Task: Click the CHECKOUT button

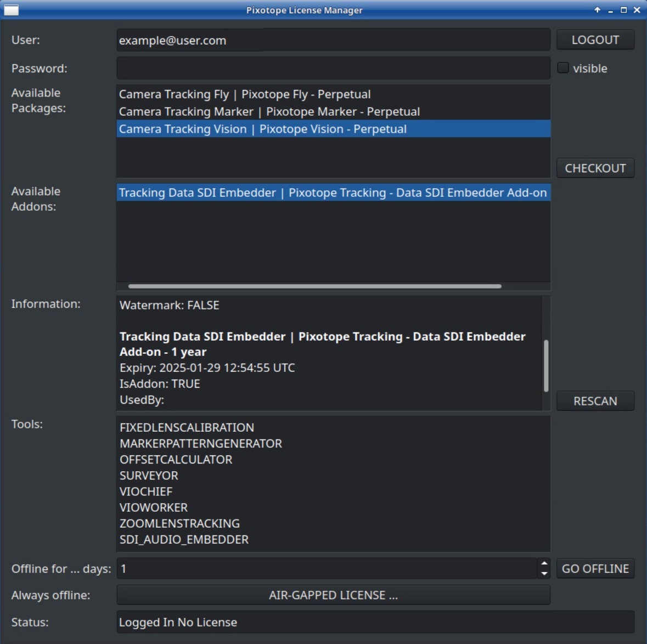Action: pos(595,168)
